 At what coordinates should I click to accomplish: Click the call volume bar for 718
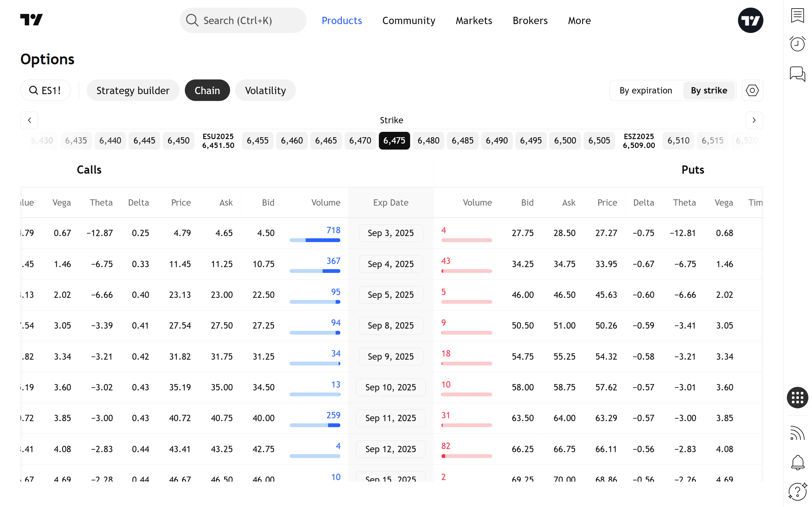[x=315, y=240]
